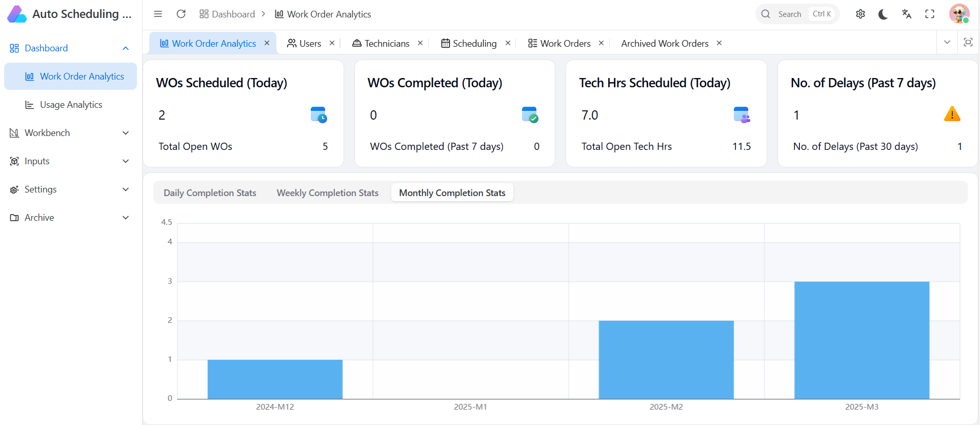Expand the Workbench sidebar menu

click(70, 133)
